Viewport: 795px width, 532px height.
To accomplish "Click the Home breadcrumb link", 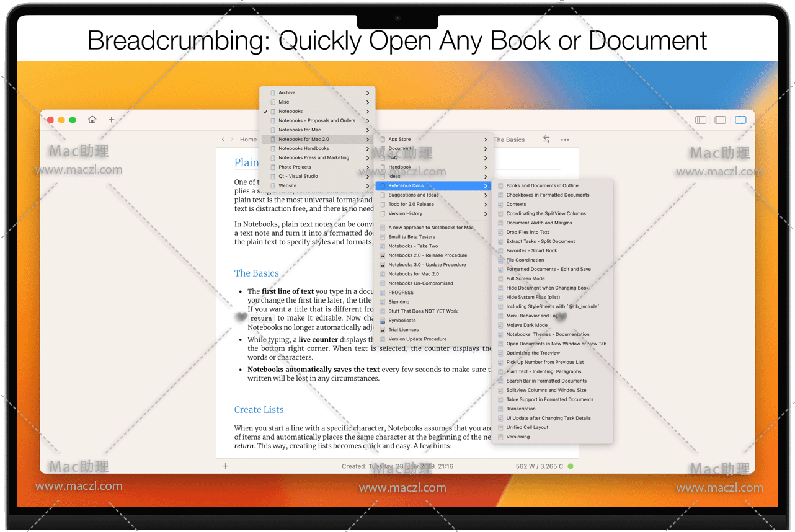I will (248, 140).
